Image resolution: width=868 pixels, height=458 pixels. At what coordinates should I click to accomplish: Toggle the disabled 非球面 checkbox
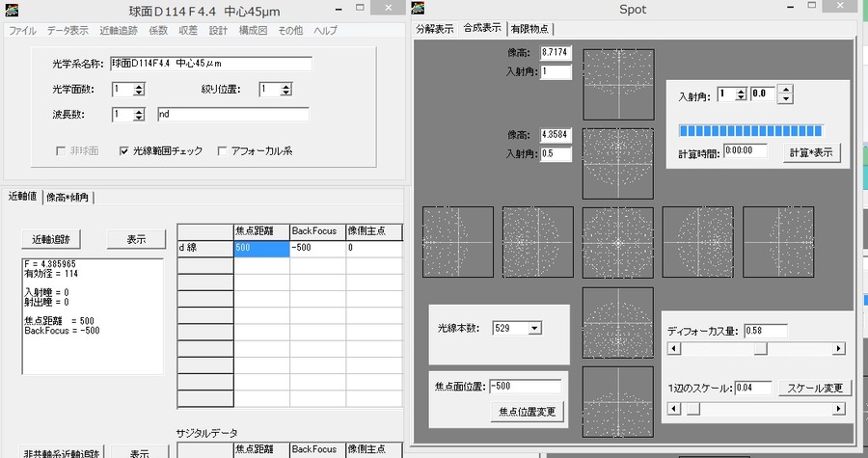(61, 151)
